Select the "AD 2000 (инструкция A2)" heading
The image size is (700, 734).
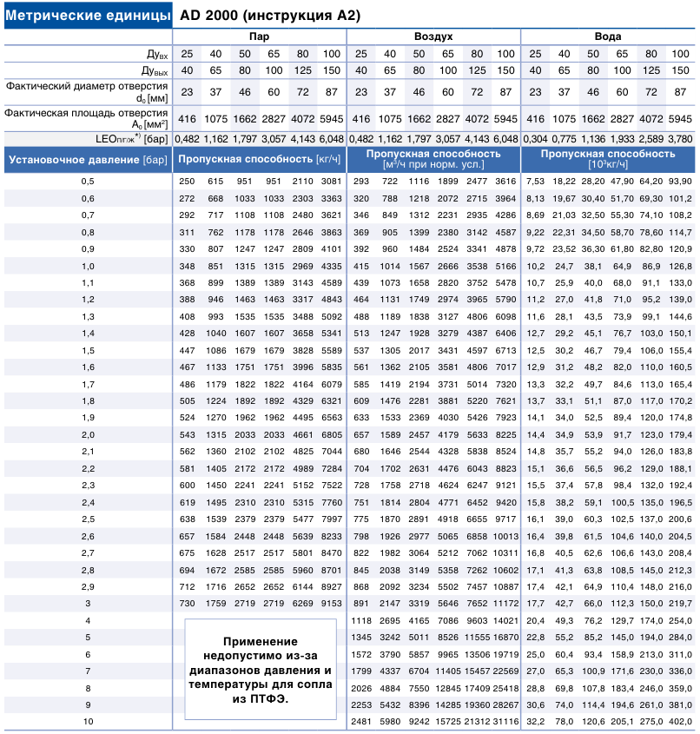click(x=270, y=16)
